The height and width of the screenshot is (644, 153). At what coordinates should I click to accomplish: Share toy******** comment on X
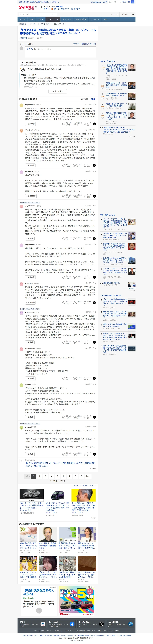[94, 124]
